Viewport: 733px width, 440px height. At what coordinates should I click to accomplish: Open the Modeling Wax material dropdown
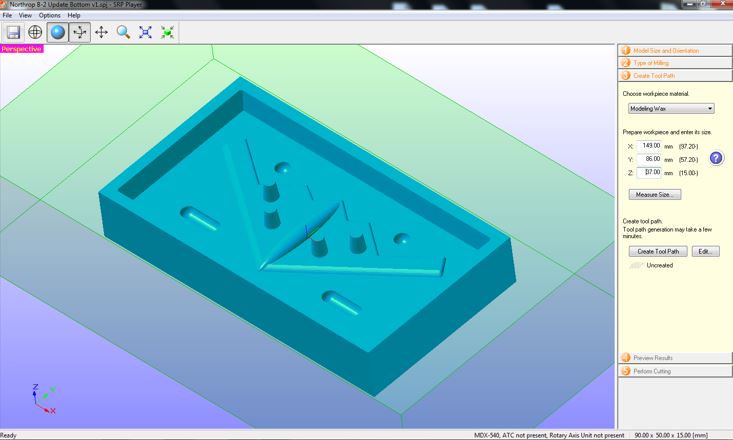(x=671, y=108)
